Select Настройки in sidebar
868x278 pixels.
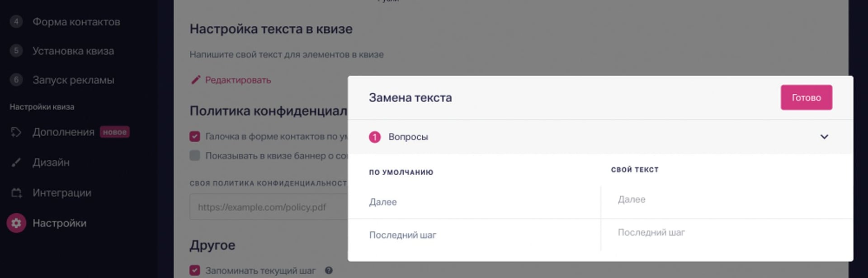click(x=59, y=223)
